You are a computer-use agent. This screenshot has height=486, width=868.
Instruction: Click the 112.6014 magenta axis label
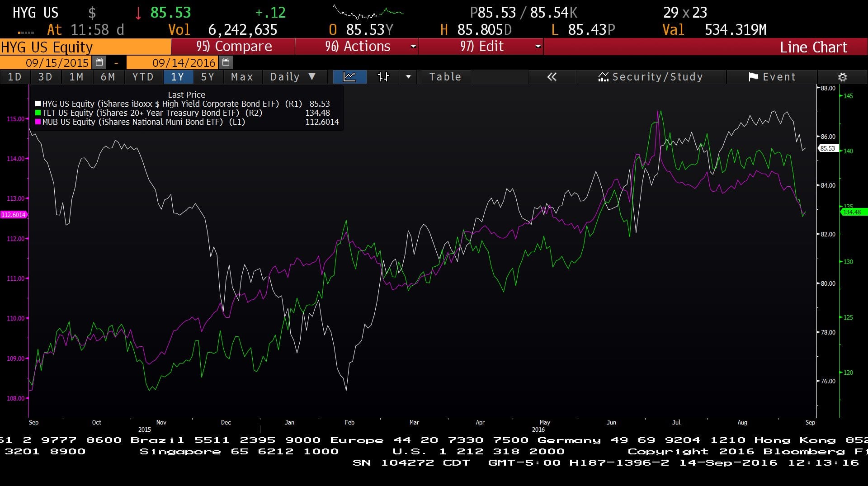coord(14,215)
